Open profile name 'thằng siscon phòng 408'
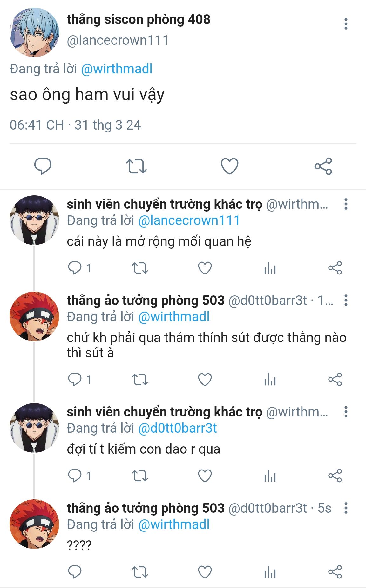The height and width of the screenshot is (588, 366). (x=139, y=19)
